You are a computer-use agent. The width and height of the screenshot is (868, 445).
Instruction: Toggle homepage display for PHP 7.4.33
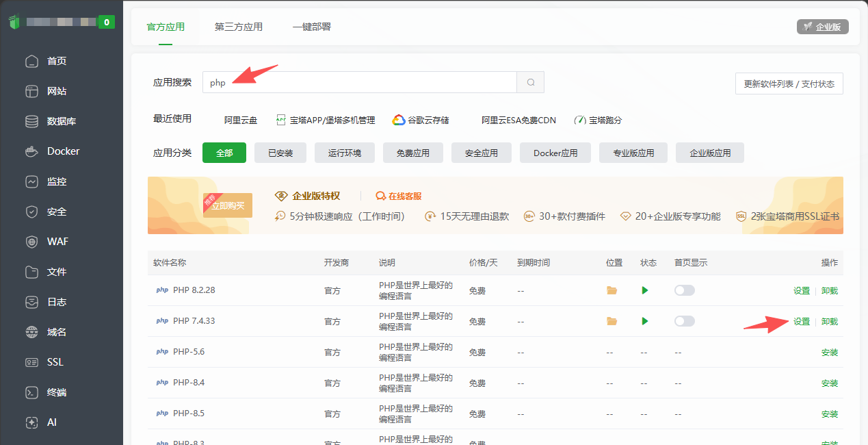click(684, 321)
